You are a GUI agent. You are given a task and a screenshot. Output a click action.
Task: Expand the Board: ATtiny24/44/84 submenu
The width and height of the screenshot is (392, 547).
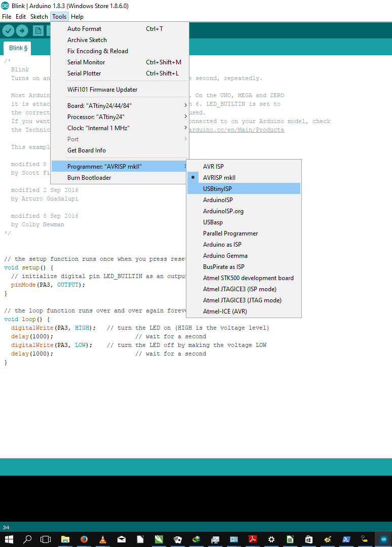[x=120, y=106]
